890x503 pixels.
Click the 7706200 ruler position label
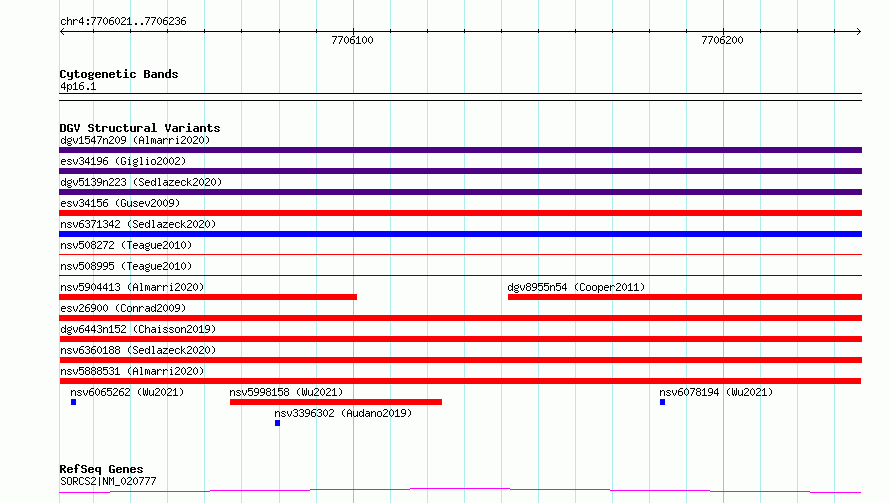[x=722, y=40]
